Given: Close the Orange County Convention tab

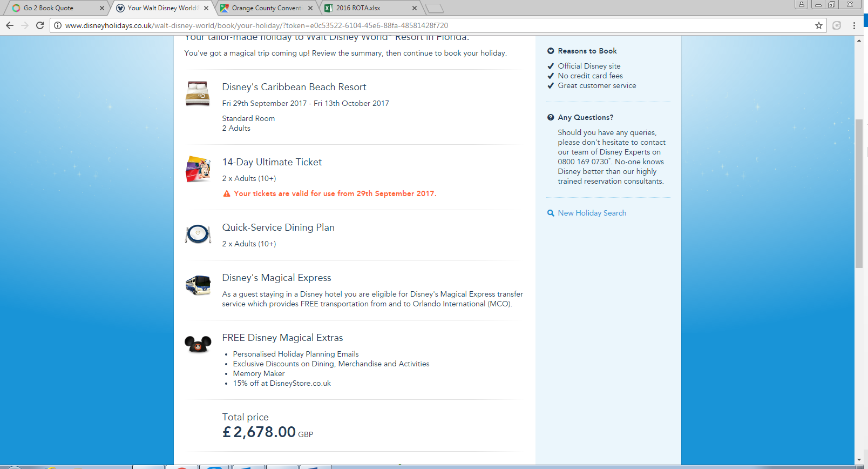Looking at the screenshot, I should (x=310, y=8).
